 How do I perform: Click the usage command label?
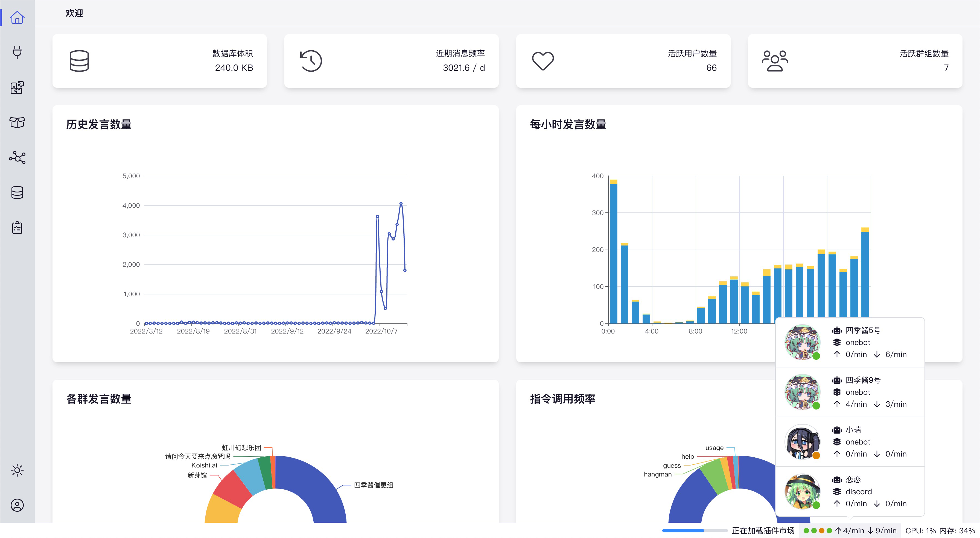pyautogui.click(x=714, y=448)
